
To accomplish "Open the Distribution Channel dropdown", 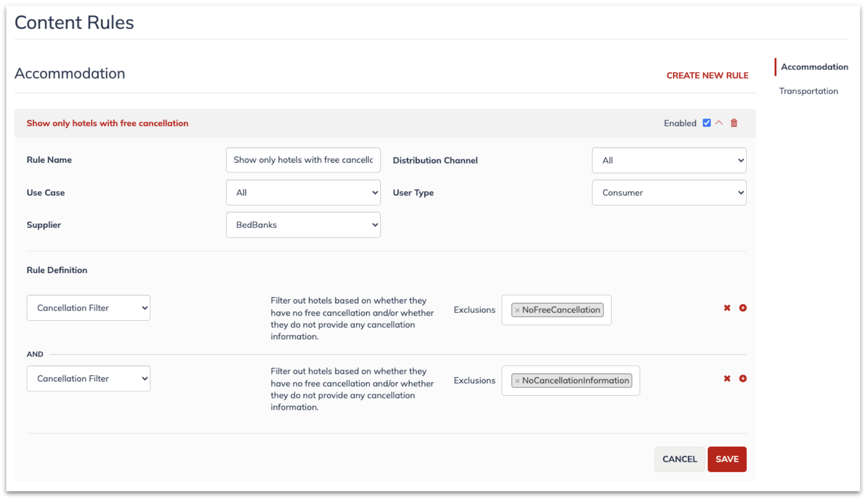I will [x=669, y=160].
